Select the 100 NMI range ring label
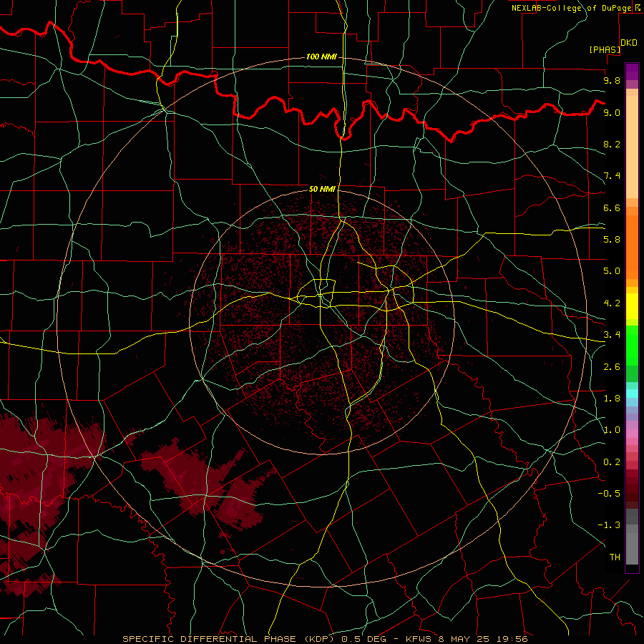Image resolution: width=644 pixels, height=644 pixels. click(x=321, y=57)
